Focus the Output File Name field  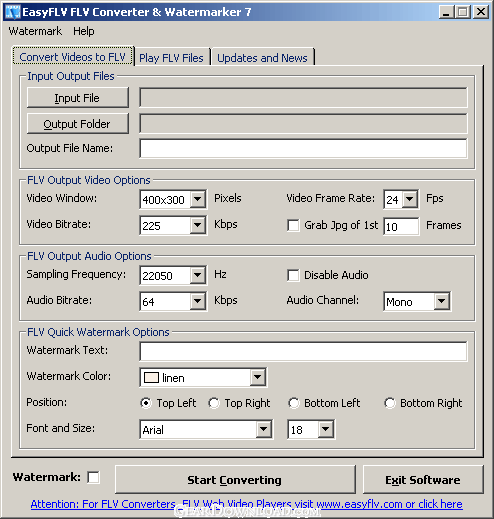(x=303, y=149)
